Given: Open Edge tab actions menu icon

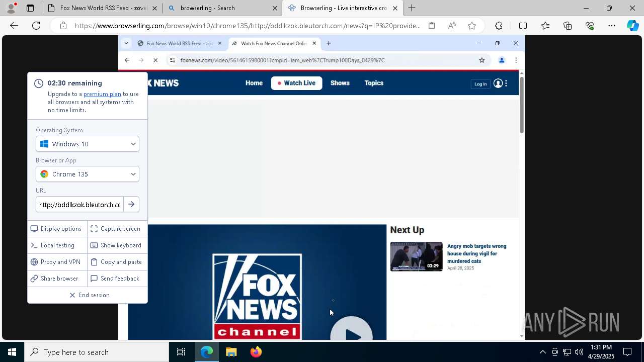Looking at the screenshot, I should 30,8.
